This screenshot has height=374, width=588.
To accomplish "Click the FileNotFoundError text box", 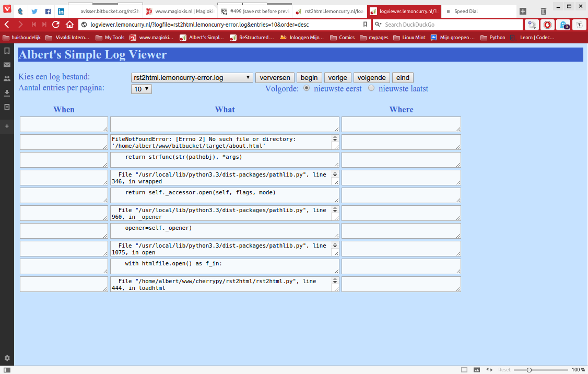I will coord(225,142).
